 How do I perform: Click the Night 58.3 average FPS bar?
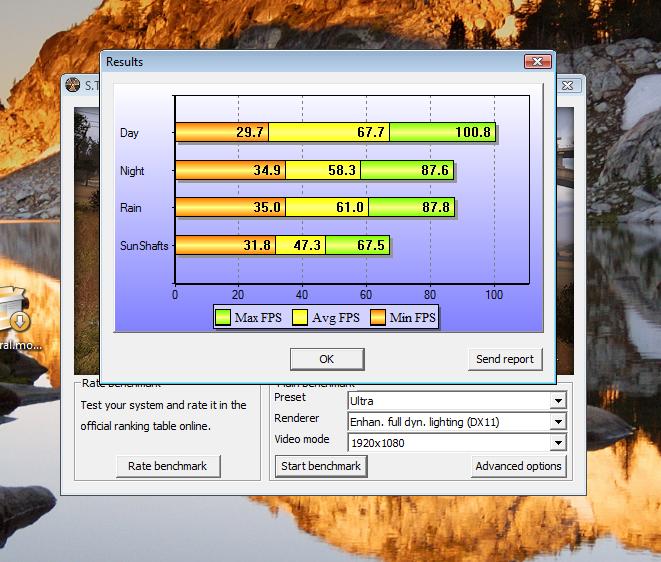(323, 170)
